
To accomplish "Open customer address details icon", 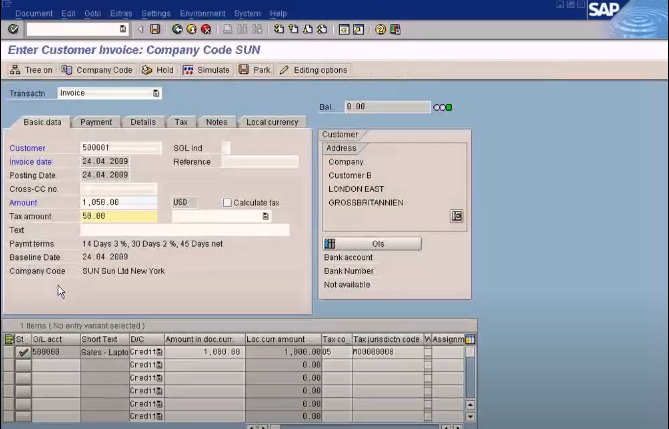I will [x=457, y=216].
